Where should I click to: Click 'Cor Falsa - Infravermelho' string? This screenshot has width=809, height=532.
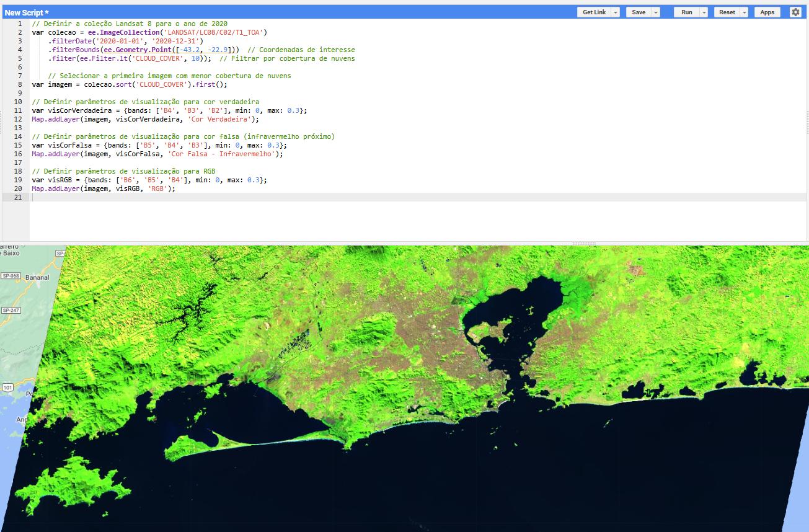coord(221,154)
